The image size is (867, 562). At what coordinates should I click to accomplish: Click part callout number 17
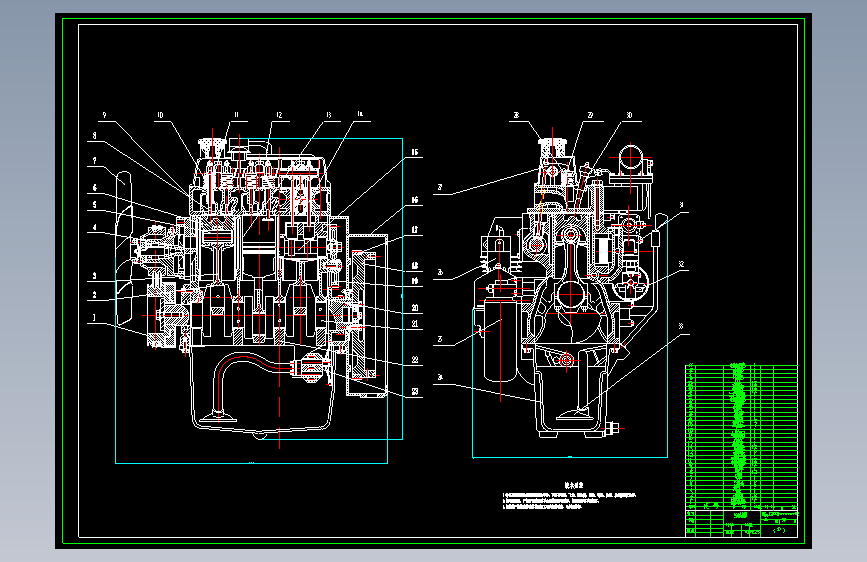point(415,230)
